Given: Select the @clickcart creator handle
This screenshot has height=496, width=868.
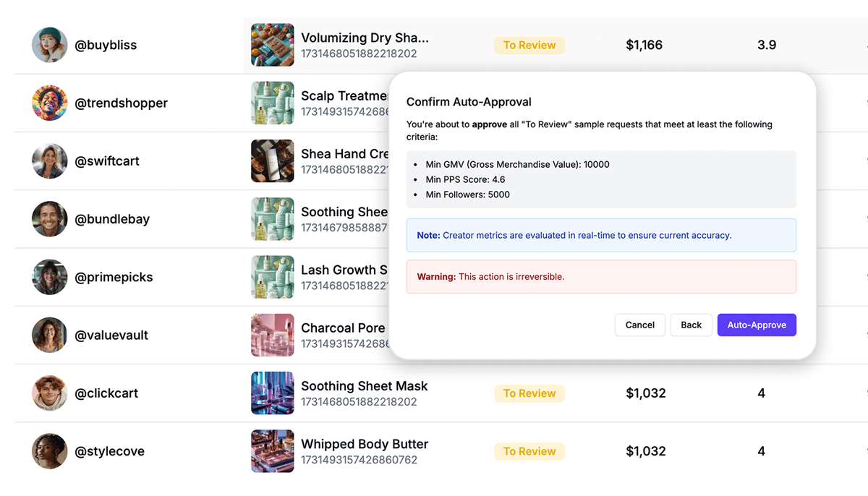Looking at the screenshot, I should coord(106,393).
